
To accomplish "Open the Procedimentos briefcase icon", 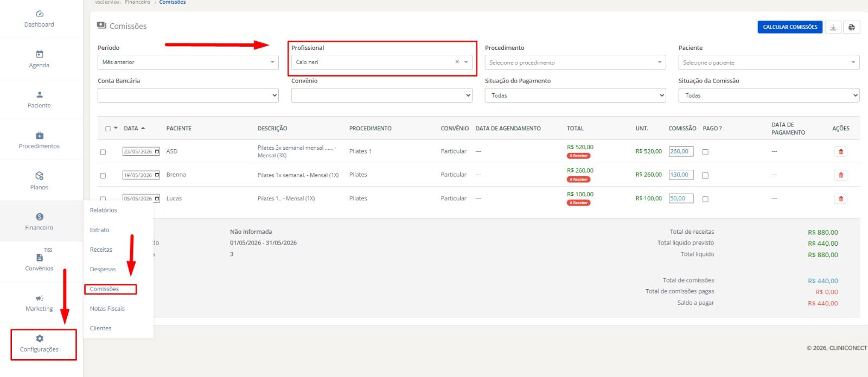I will click(x=40, y=135).
